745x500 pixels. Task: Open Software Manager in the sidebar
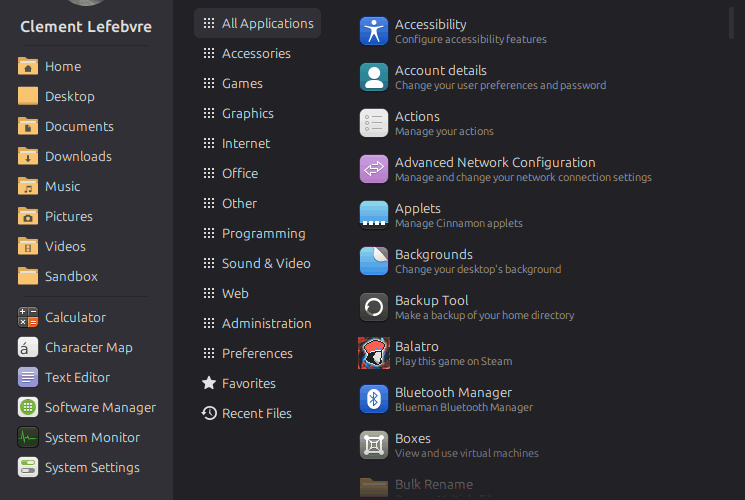click(x=100, y=407)
